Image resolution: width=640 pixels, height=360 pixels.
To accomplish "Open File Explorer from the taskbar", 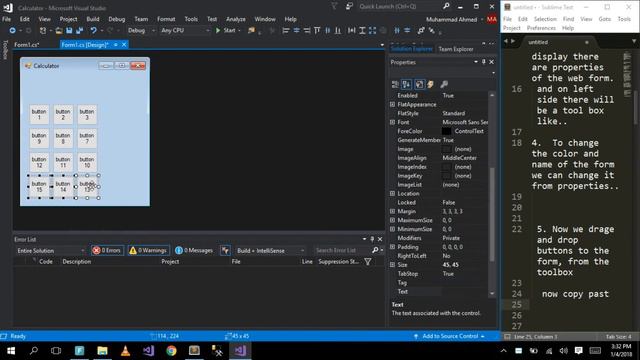I will pos(102,351).
